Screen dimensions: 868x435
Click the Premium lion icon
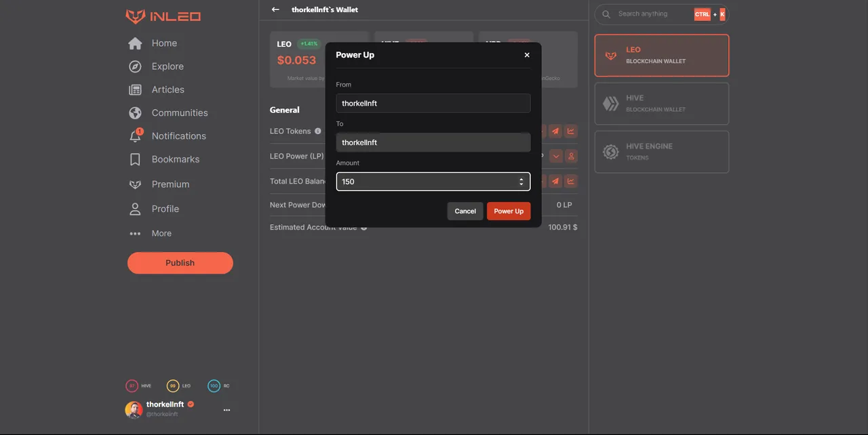pos(135,184)
